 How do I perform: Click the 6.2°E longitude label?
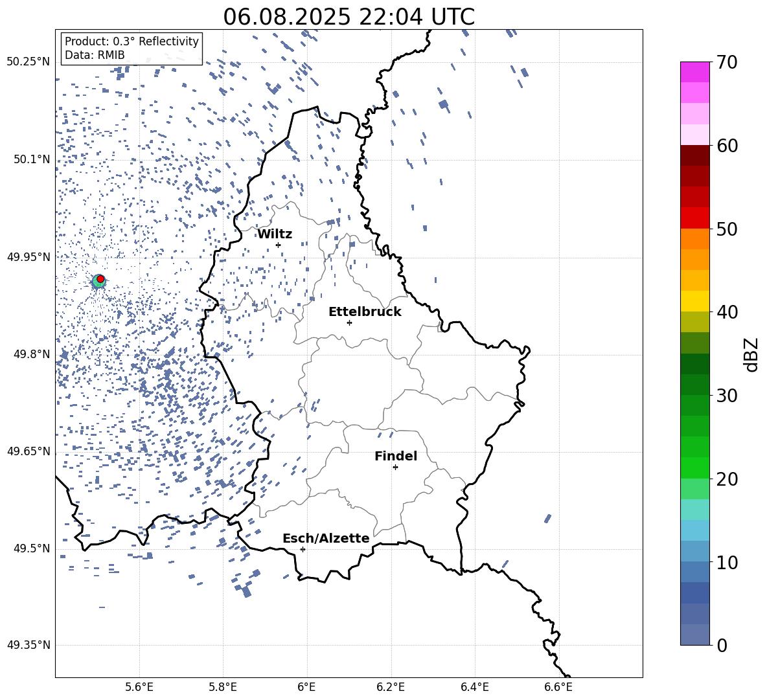(x=391, y=688)
